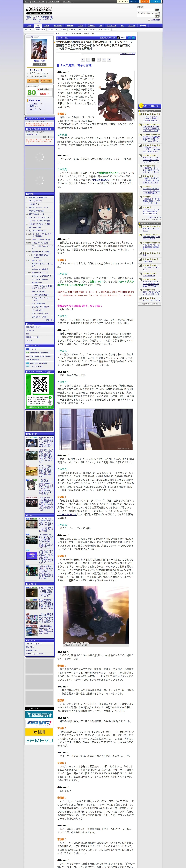Open the 魔法使いの夜 cover image
This screenshot has height=868, width=186.
[40, 49]
